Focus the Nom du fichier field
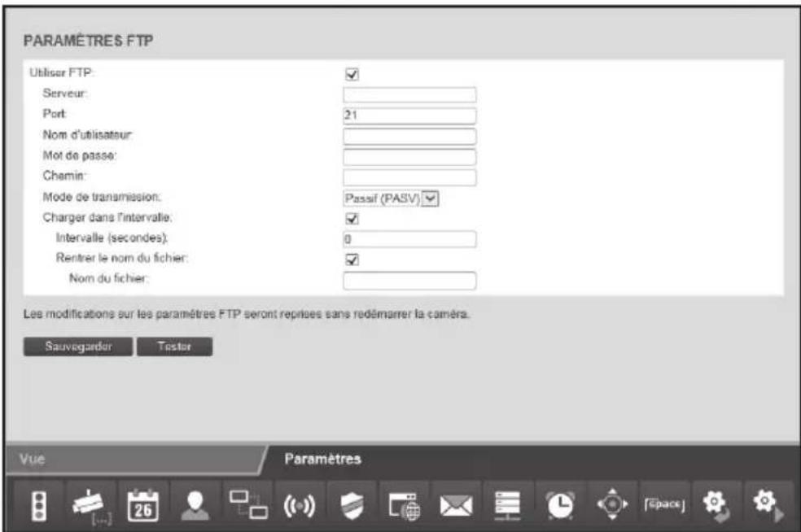This screenshot has height=532, width=801. pos(409,281)
